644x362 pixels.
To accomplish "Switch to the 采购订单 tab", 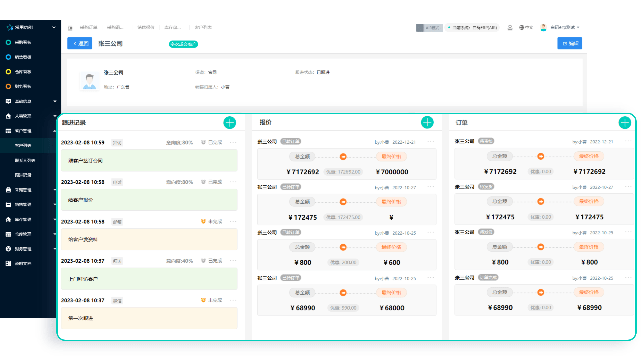I will click(x=89, y=27).
